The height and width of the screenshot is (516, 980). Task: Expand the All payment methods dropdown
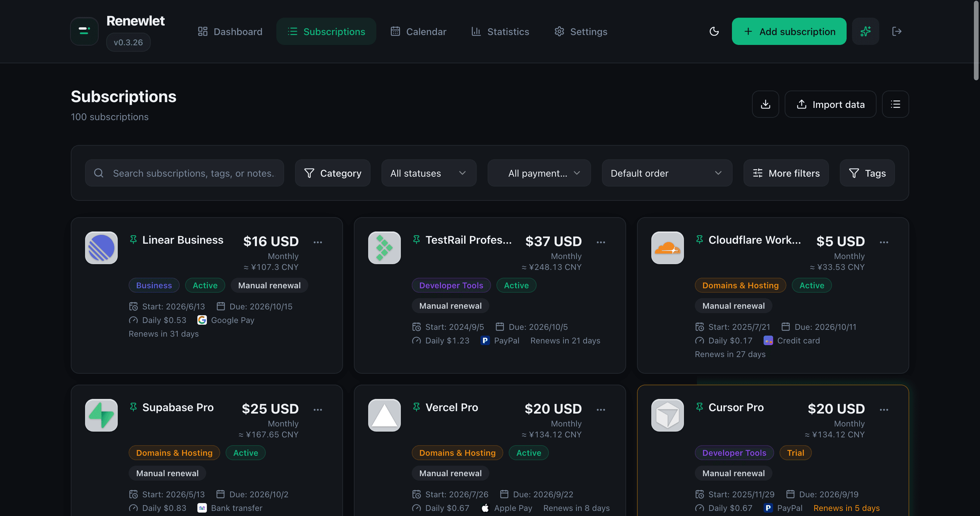click(539, 173)
